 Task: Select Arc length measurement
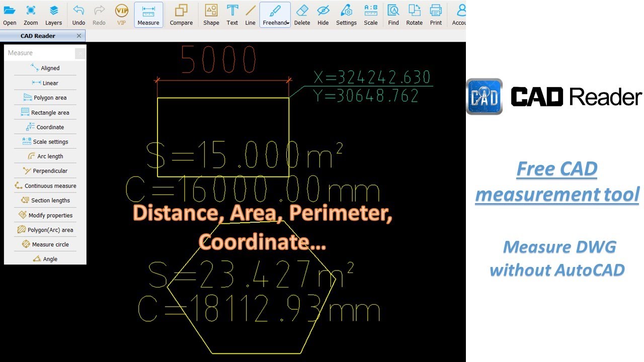click(x=45, y=156)
